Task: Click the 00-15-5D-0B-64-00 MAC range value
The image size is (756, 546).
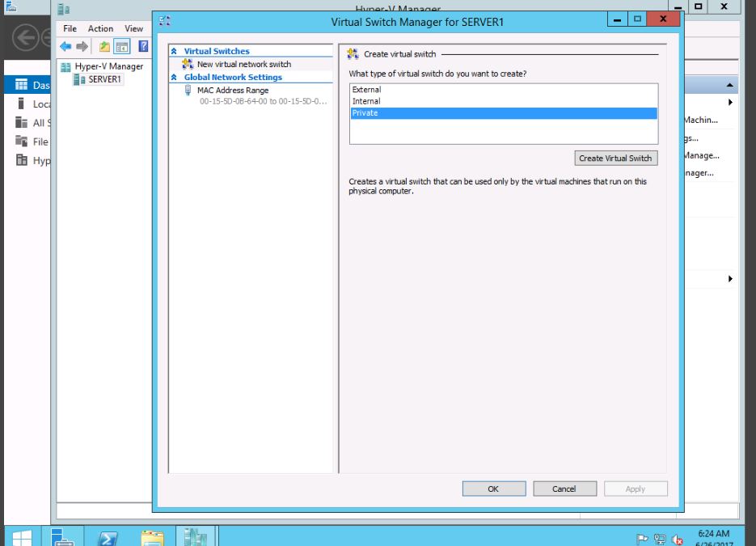Action: coord(263,101)
